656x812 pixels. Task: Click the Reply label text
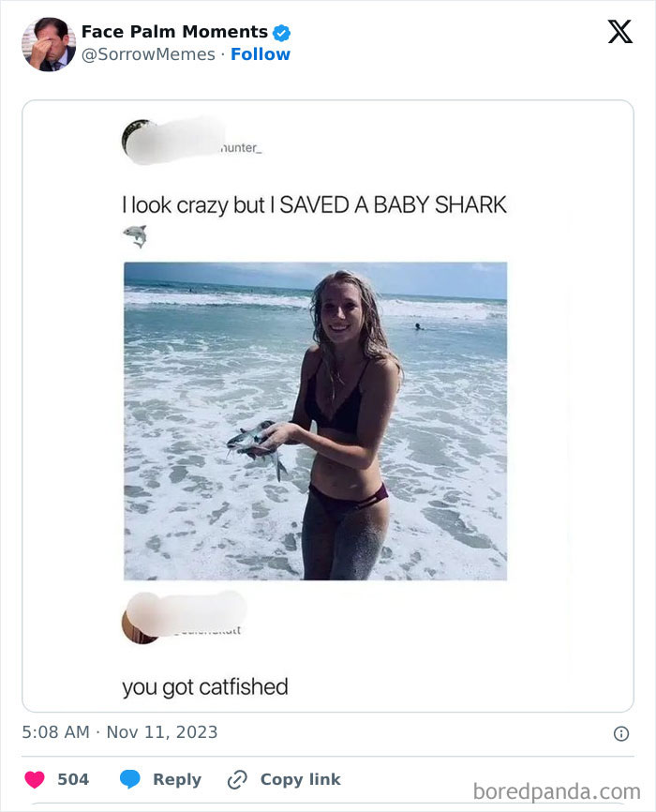coord(177,780)
